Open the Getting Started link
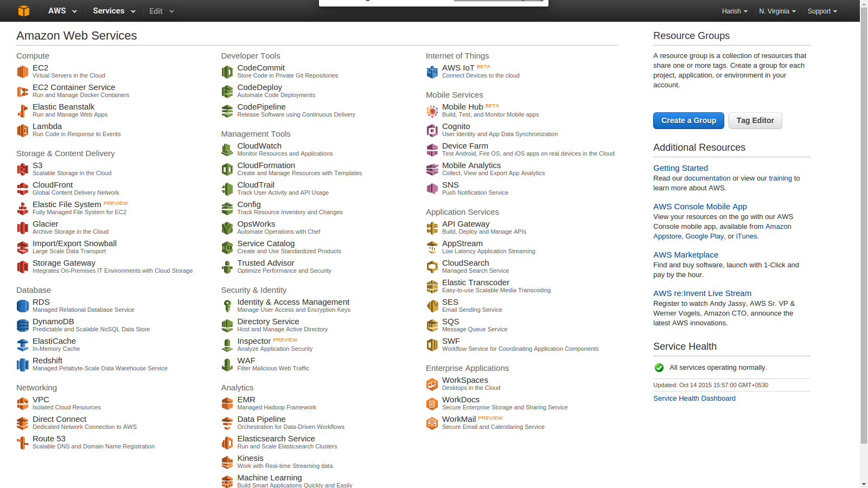The image size is (868, 488). (680, 168)
